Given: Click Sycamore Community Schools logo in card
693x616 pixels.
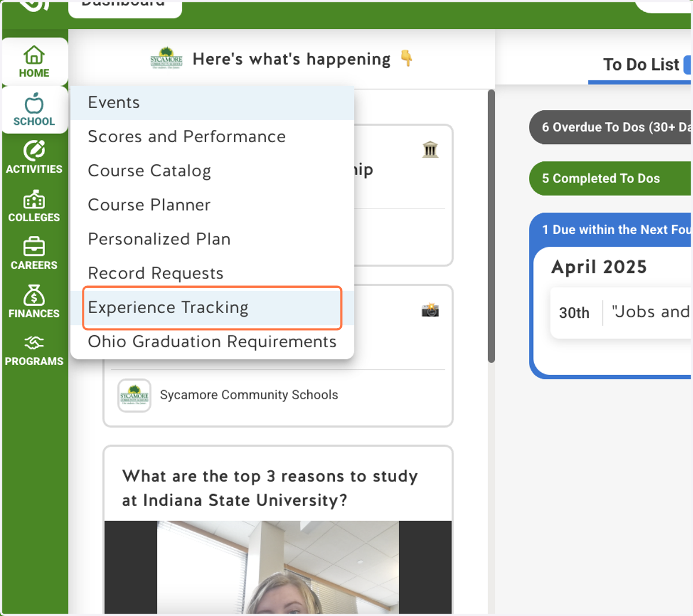Looking at the screenshot, I should pyautogui.click(x=135, y=395).
